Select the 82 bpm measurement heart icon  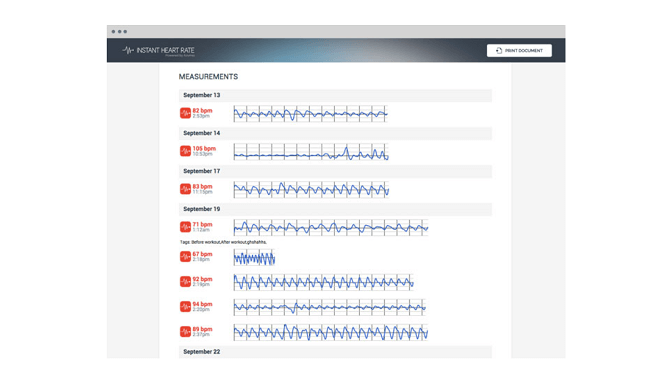coord(185,113)
